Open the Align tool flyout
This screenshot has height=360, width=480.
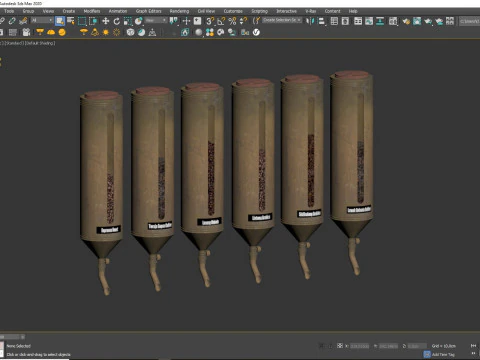click(x=321, y=21)
